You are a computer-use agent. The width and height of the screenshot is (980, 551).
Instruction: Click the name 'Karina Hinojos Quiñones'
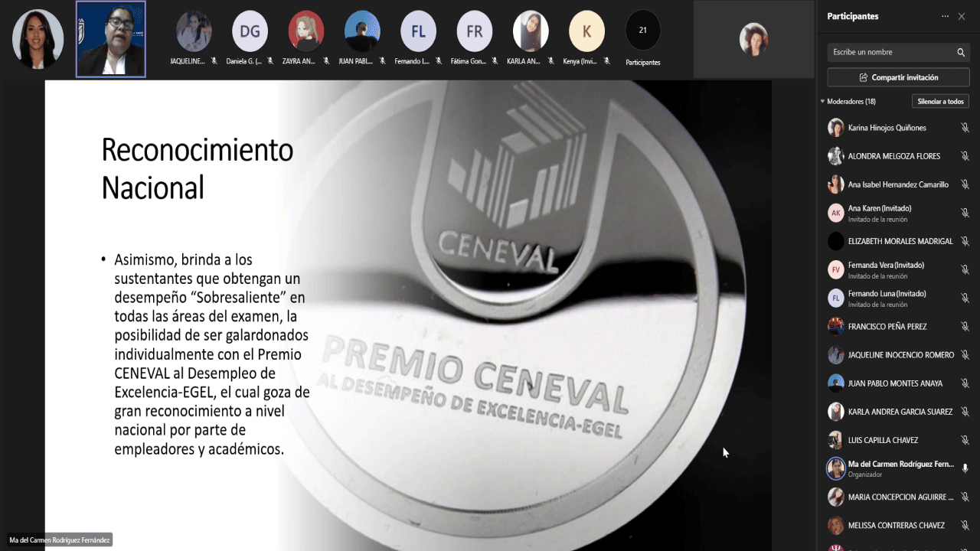tap(887, 128)
